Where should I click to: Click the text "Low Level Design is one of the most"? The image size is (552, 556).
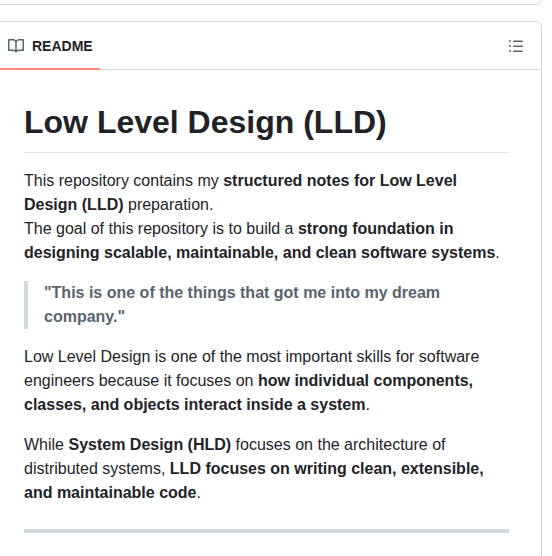[153, 356]
